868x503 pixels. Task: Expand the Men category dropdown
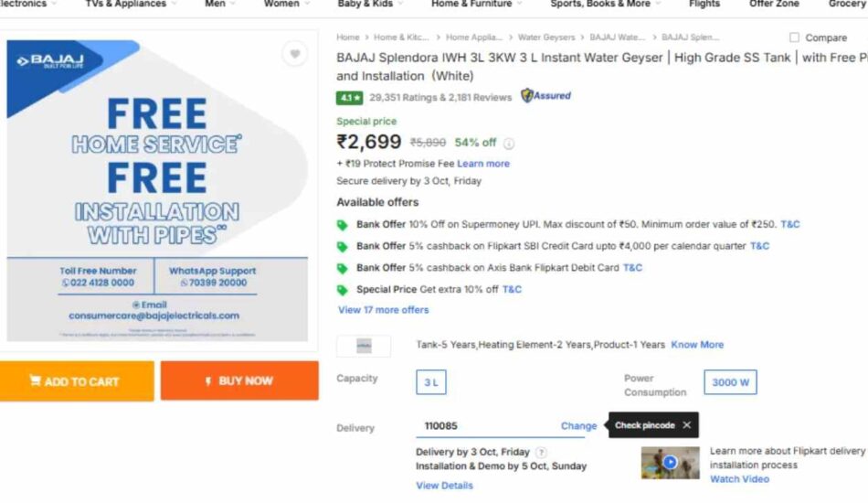pos(219,4)
